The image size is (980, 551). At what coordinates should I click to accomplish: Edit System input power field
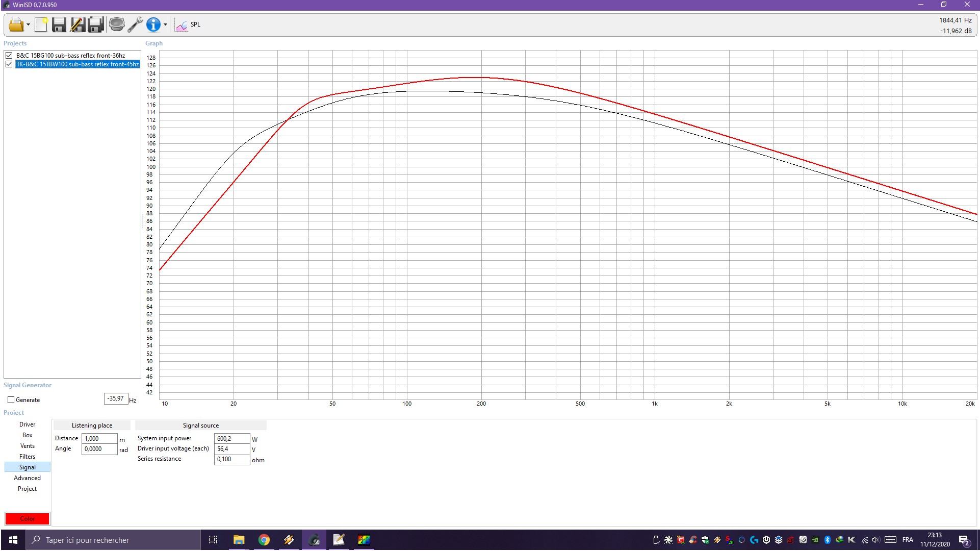(232, 439)
